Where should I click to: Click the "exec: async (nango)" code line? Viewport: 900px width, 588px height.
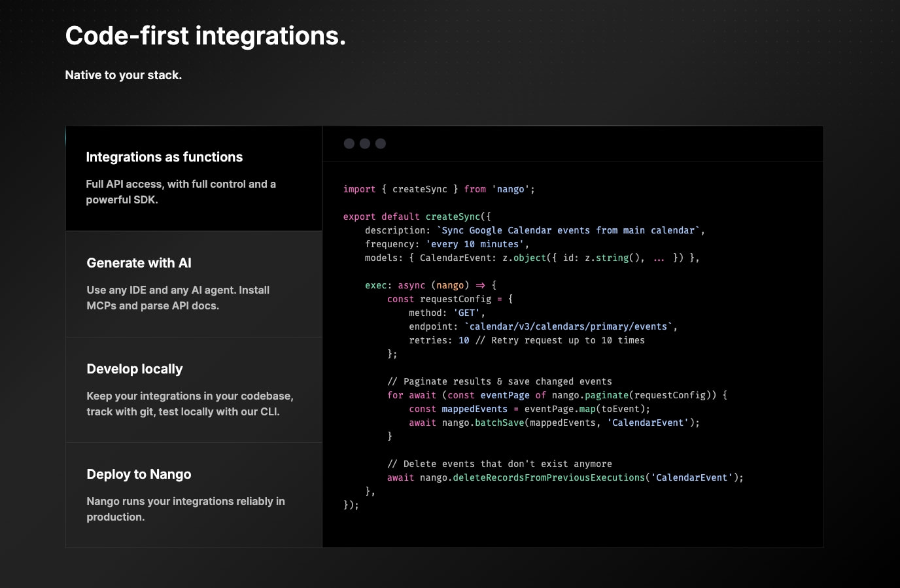click(x=431, y=285)
